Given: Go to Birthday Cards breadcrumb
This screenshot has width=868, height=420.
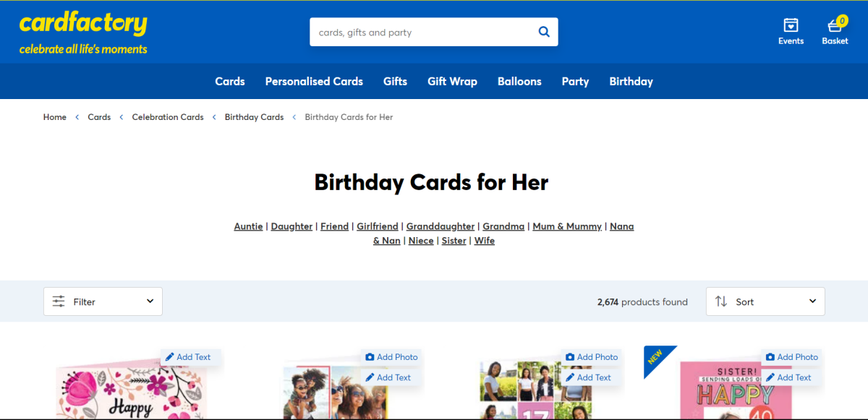Looking at the screenshot, I should coord(254,117).
